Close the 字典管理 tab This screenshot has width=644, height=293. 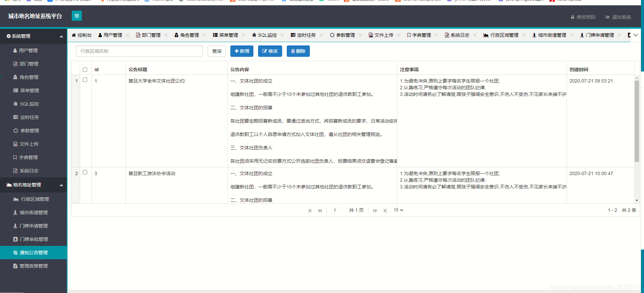pyautogui.click(x=436, y=35)
